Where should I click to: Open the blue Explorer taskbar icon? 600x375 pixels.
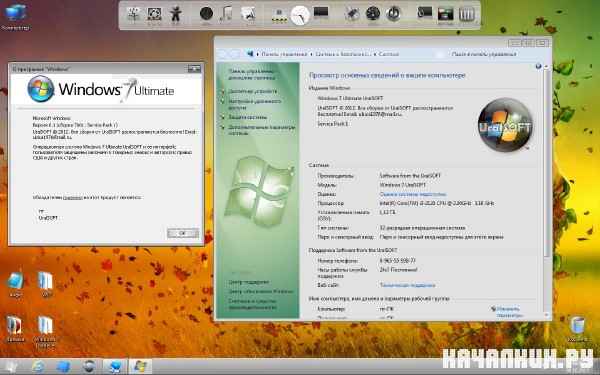tap(64, 367)
